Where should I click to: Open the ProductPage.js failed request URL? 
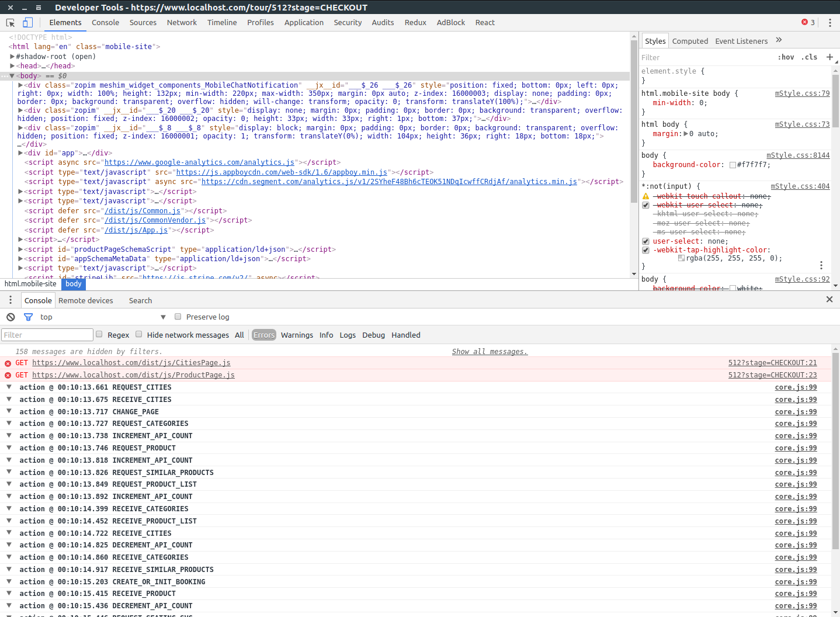[133, 375]
